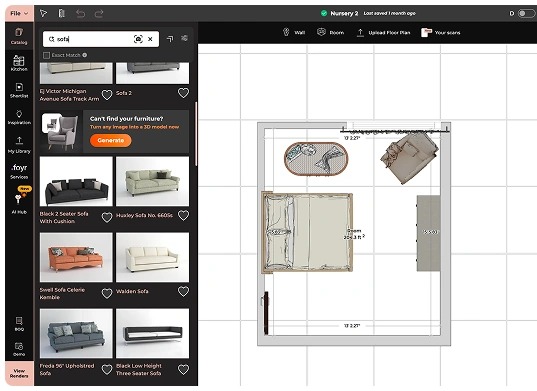
Task: Favorite the EJ Victor Michigan Avenue Sofa
Action: pyautogui.click(x=107, y=94)
